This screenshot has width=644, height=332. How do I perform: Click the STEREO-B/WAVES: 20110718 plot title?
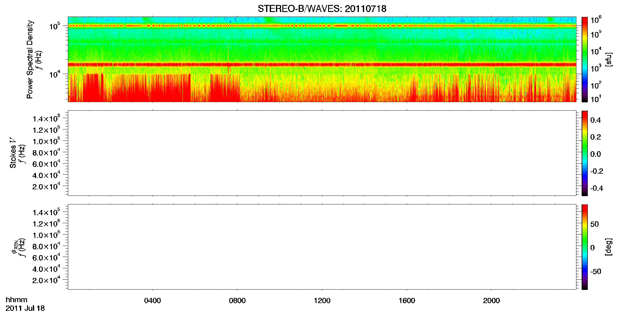click(x=322, y=9)
